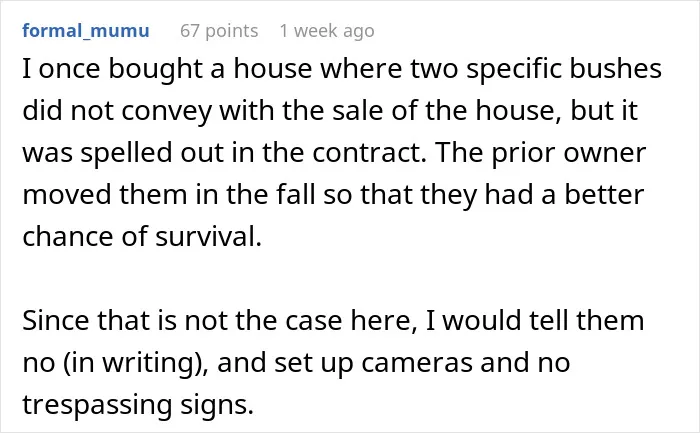Click the line starting 'moved them in the fall'
Screen dimensions: 700x433
coord(333,195)
